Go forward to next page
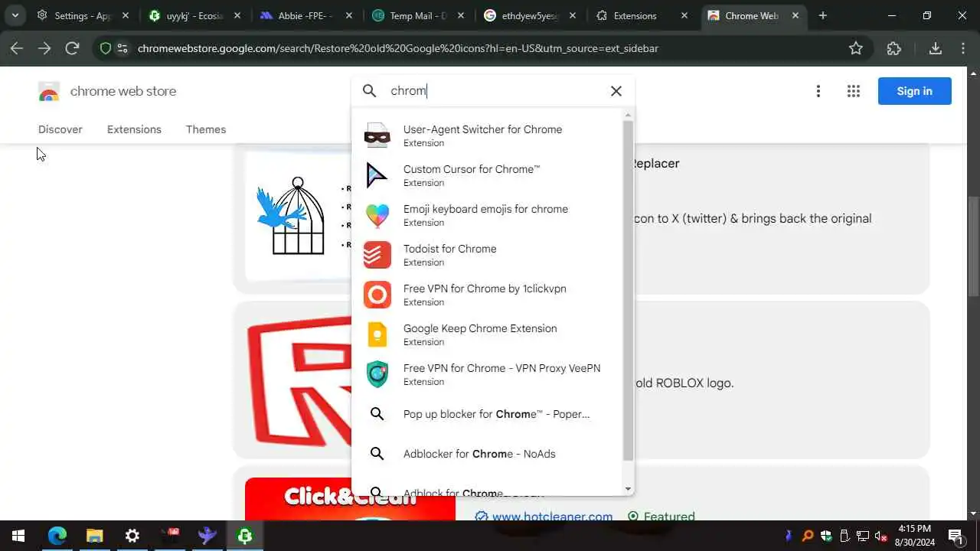This screenshot has height=551, width=980. 44,48
